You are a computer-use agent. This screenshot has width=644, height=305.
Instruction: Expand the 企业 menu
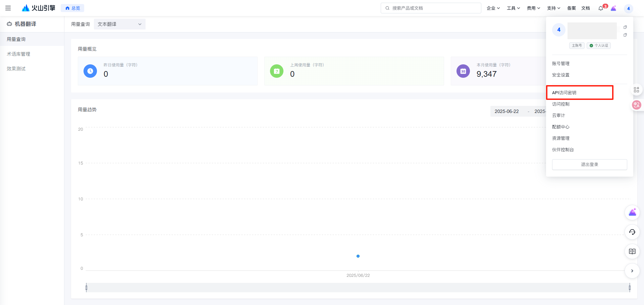click(493, 8)
